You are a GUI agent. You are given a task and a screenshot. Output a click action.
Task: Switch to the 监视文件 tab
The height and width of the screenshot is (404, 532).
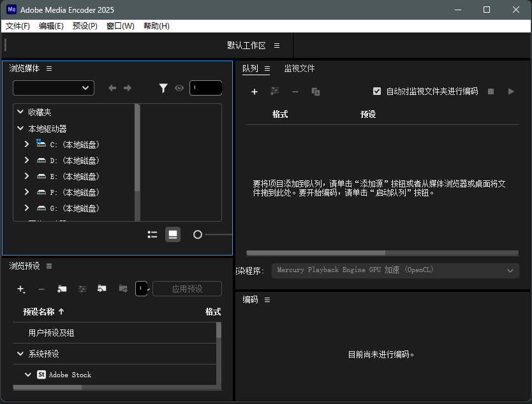299,68
